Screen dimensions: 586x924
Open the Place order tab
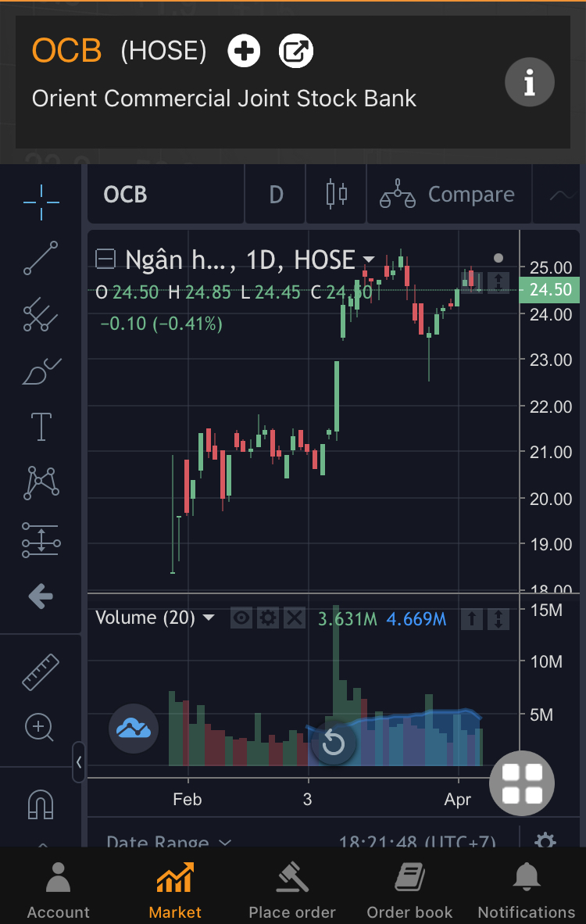(x=292, y=889)
